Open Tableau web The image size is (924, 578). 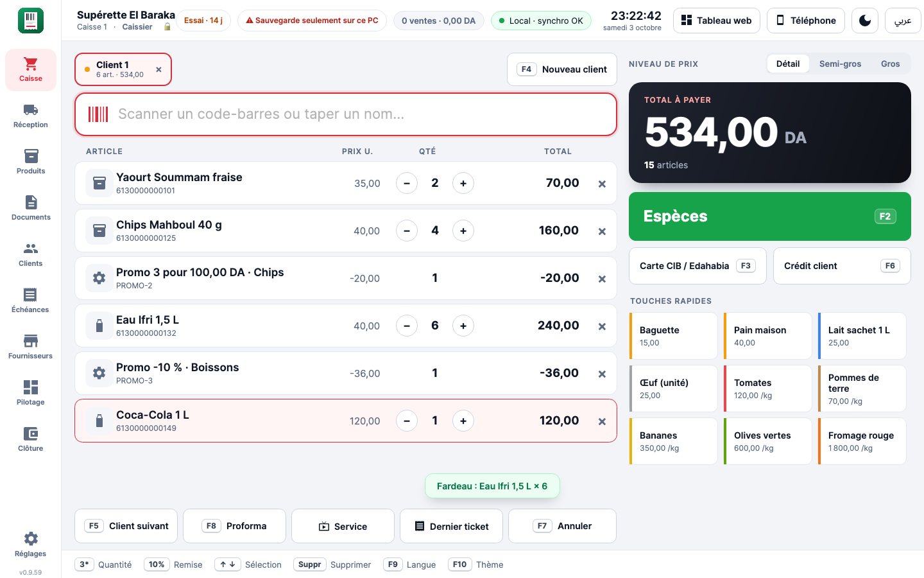point(717,21)
